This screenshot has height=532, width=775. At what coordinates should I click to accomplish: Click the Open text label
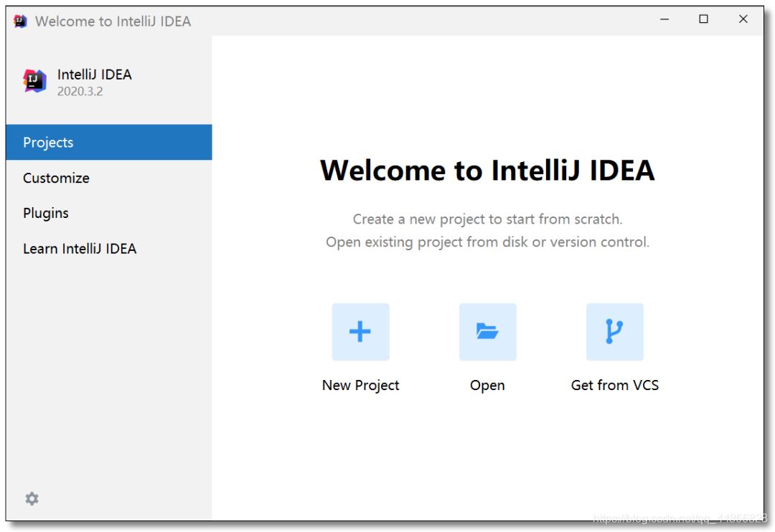pyautogui.click(x=487, y=385)
